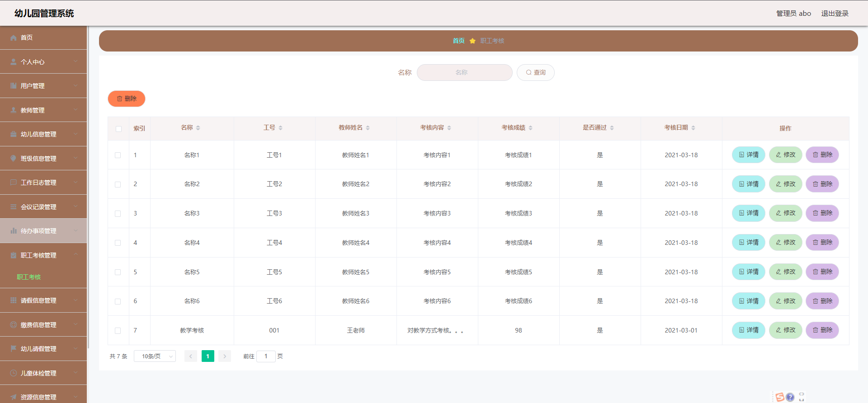The height and width of the screenshot is (403, 868).
Task: Expand the 用户管理 menu chevron
Action: (x=75, y=85)
